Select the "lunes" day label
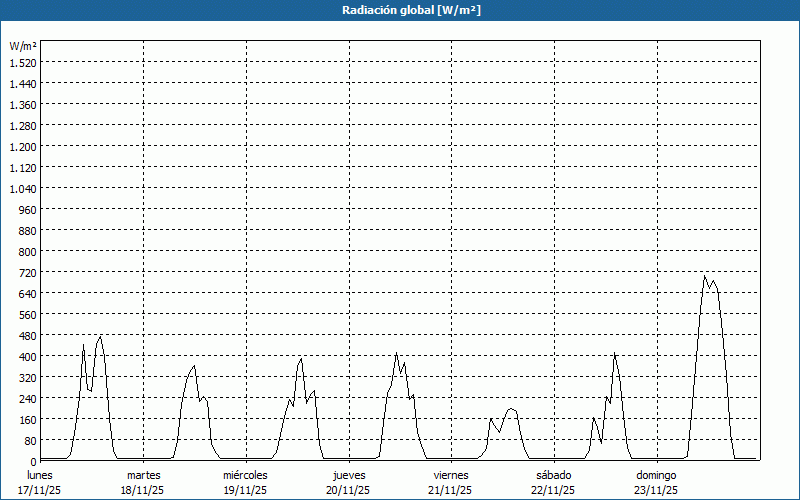The width and height of the screenshot is (800, 500). pyautogui.click(x=40, y=475)
